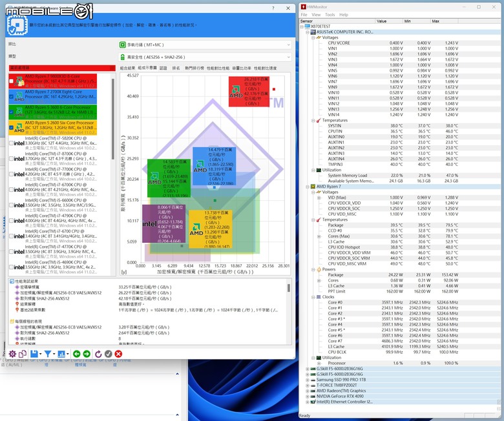Click the red X cancel icon
Image resolution: width=504 pixels, height=421 pixels.
point(118,354)
